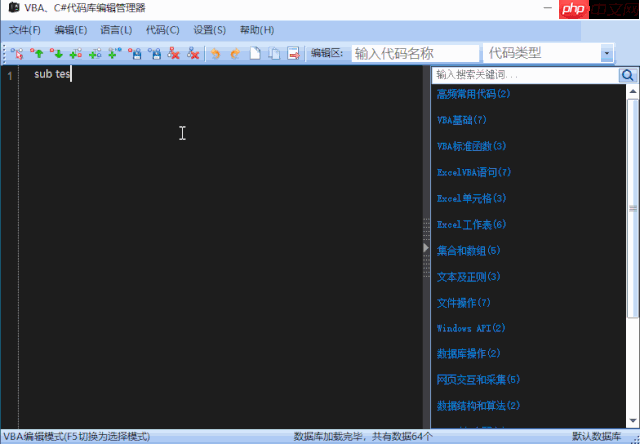Click the toolbar drag grip handle
Image resolution: width=640 pixels, height=444 pixels.
(5, 53)
